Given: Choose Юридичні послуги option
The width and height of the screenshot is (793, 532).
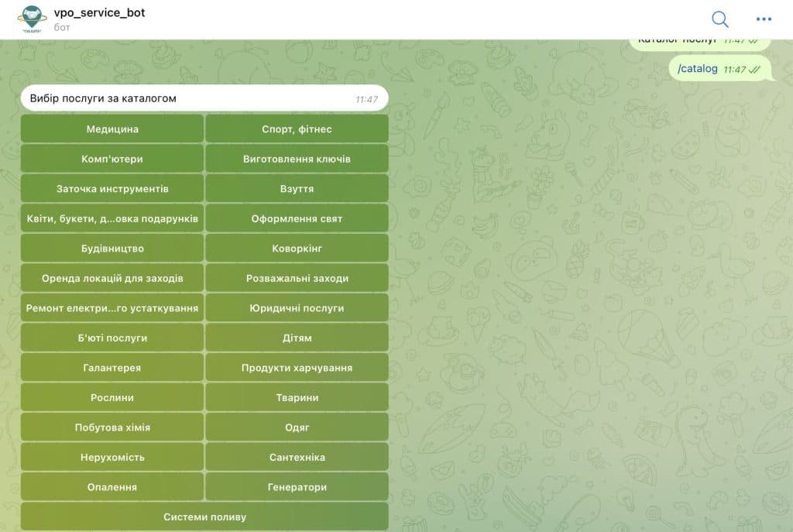Looking at the screenshot, I should (297, 308).
